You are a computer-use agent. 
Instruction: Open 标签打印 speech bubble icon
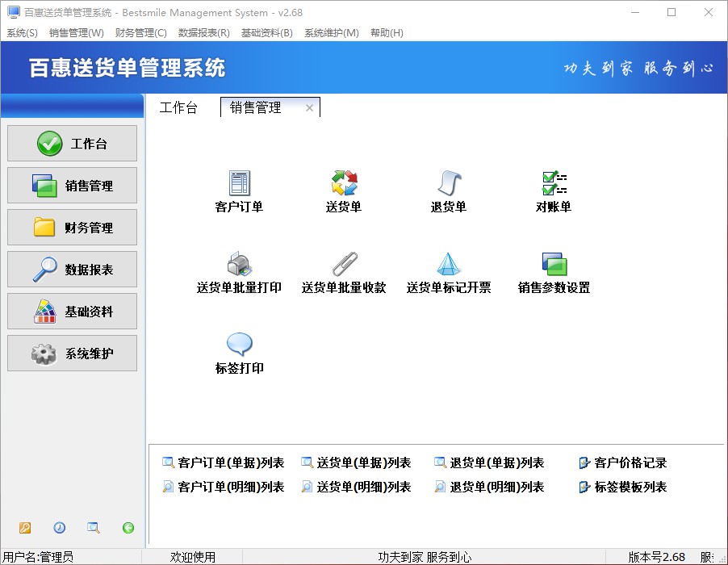click(x=239, y=345)
